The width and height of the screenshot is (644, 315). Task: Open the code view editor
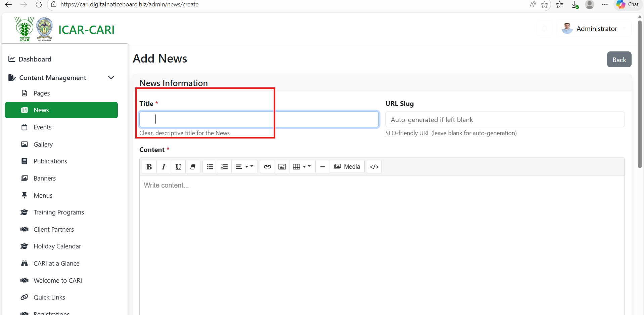tap(374, 167)
